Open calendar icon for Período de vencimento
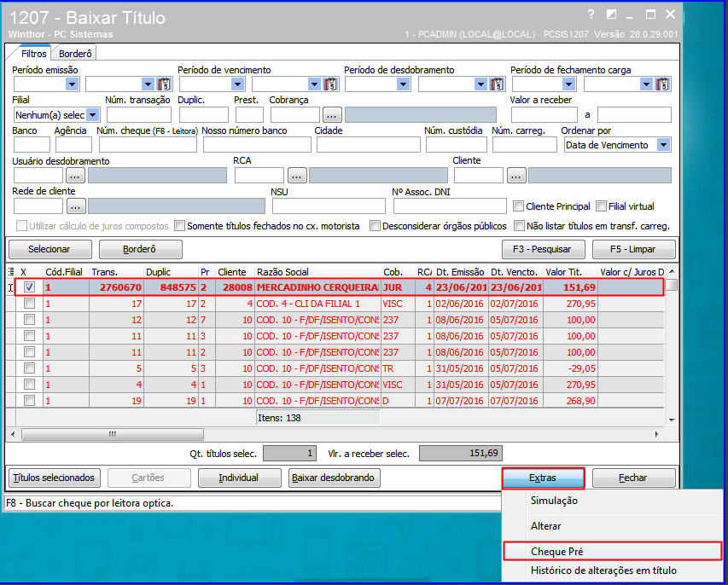This screenshot has height=585, width=728. tap(330, 84)
